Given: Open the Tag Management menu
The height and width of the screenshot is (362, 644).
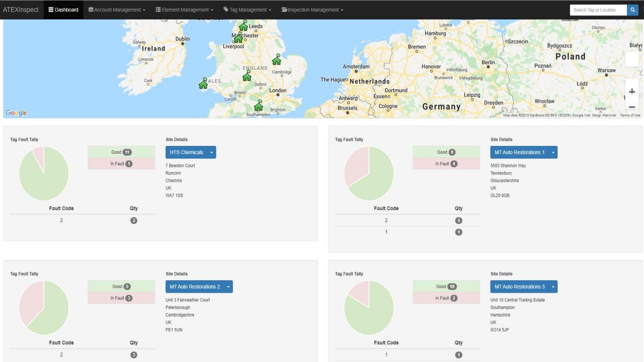Looking at the screenshot, I should coord(247,10).
